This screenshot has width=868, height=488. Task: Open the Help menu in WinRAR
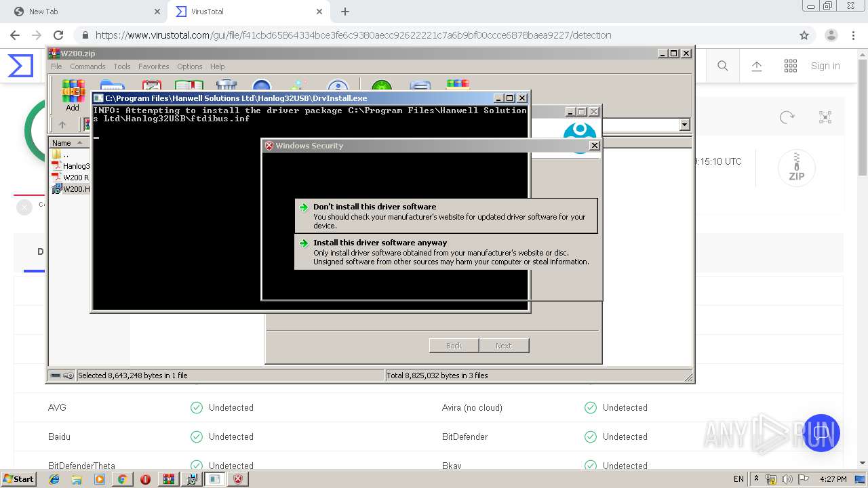[x=217, y=66]
